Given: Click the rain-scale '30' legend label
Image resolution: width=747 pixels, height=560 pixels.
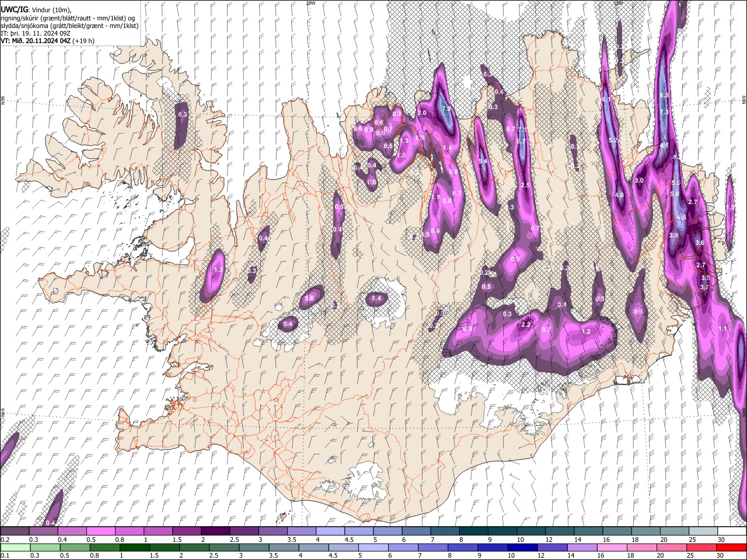Looking at the screenshot, I should tap(721, 556).
